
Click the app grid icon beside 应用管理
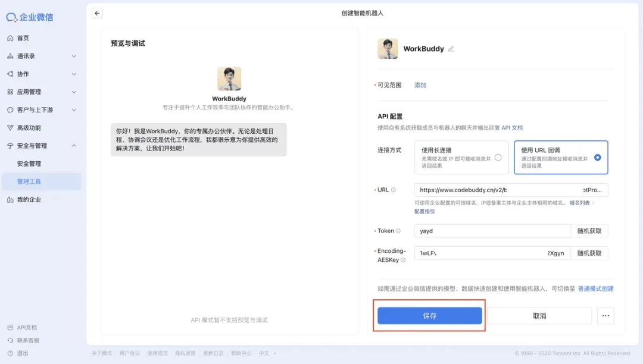(10, 92)
